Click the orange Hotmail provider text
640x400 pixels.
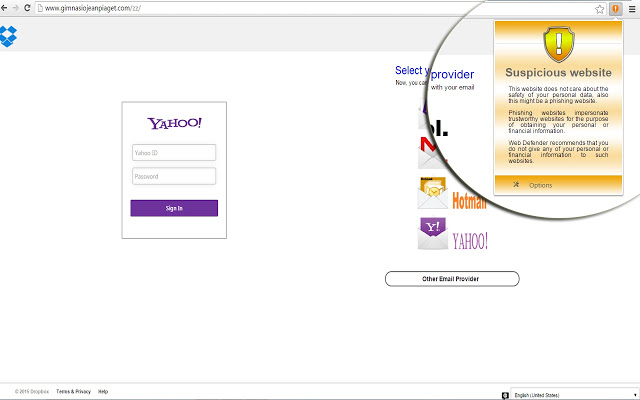pos(469,200)
